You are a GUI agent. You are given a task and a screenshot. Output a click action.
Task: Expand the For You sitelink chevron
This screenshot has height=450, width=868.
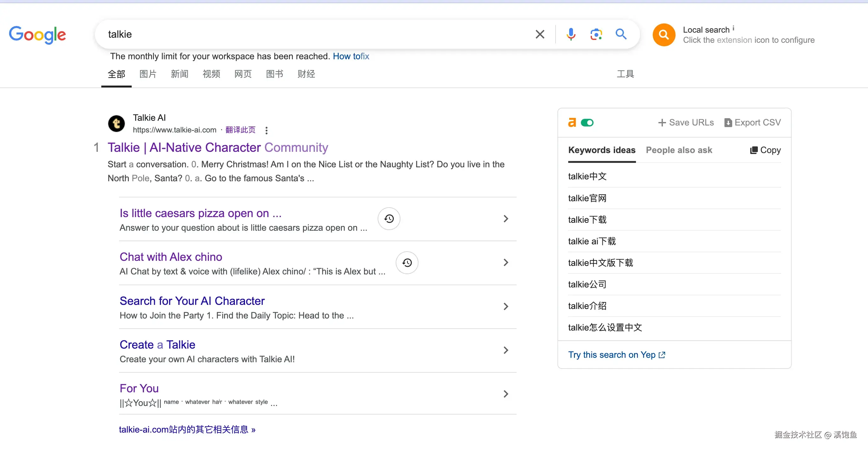(x=506, y=394)
